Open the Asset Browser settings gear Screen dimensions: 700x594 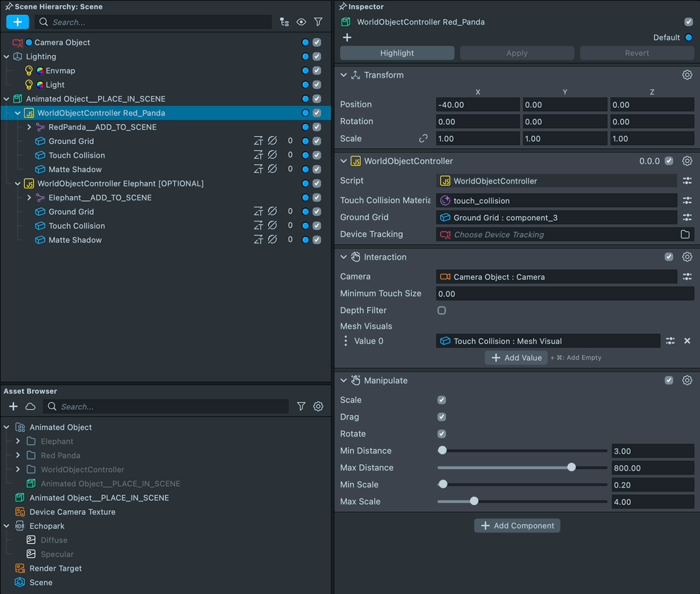point(318,406)
